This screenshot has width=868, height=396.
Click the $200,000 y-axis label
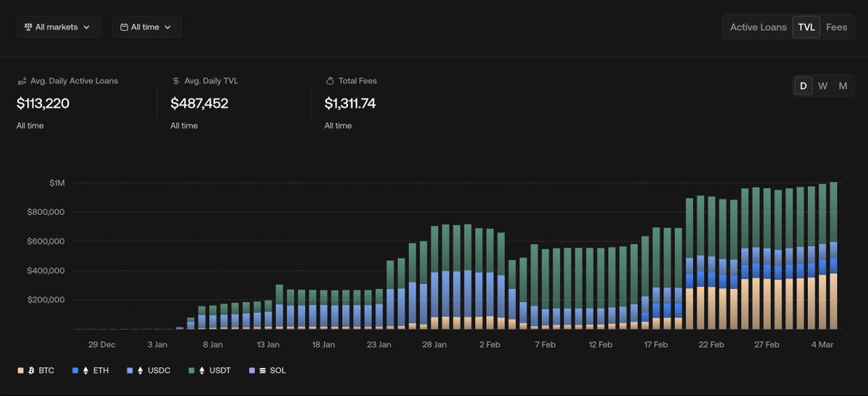(45, 300)
